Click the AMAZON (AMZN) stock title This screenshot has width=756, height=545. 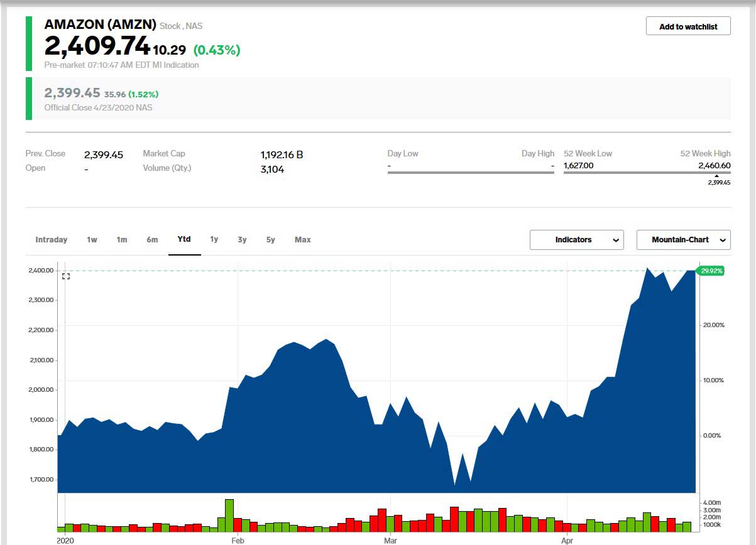pos(100,25)
